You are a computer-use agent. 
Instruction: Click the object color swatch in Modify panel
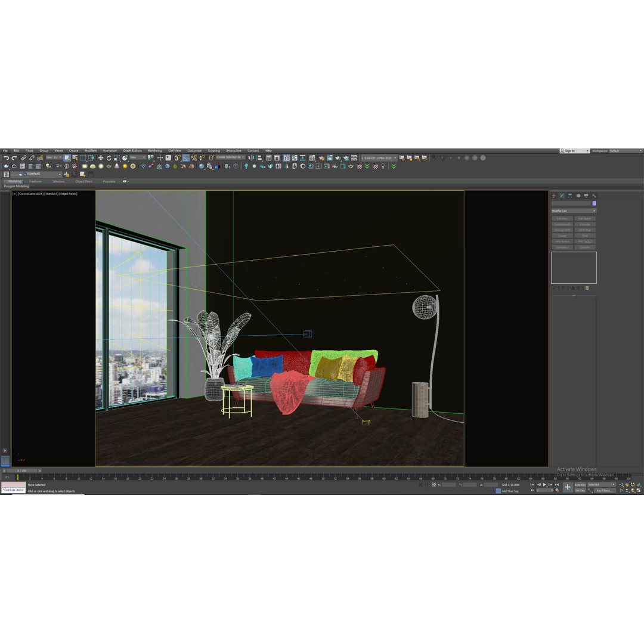tap(595, 203)
